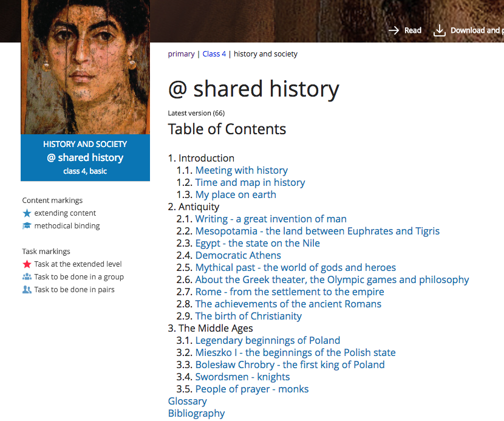Click the blue star extending content icon
The width and height of the screenshot is (504, 421).
click(x=27, y=213)
